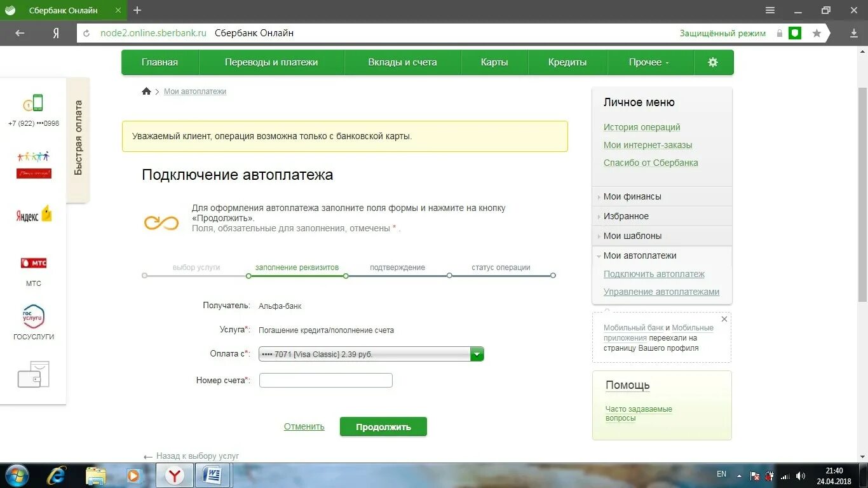Screen dimensions: 868x488
Task: Open История операций link
Action: click(642, 127)
